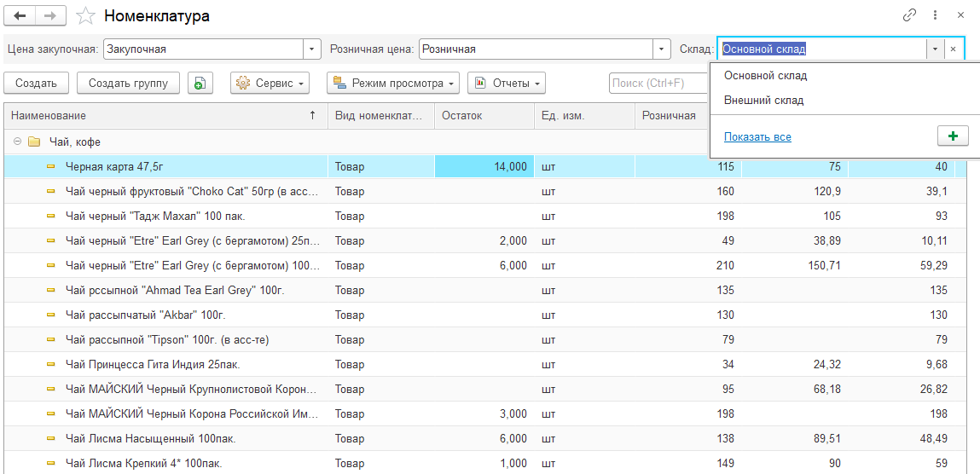Image resolution: width=980 pixels, height=474 pixels.
Task: Click item icon of Чай Принцесса Гита row
Action: pos(51,365)
